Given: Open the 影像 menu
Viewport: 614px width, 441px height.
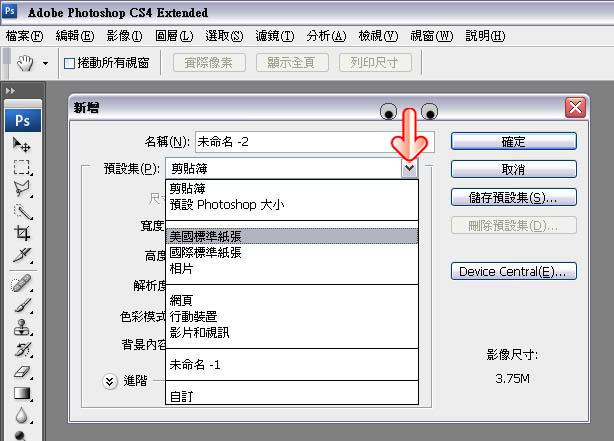Looking at the screenshot, I should pyautogui.click(x=125, y=36).
